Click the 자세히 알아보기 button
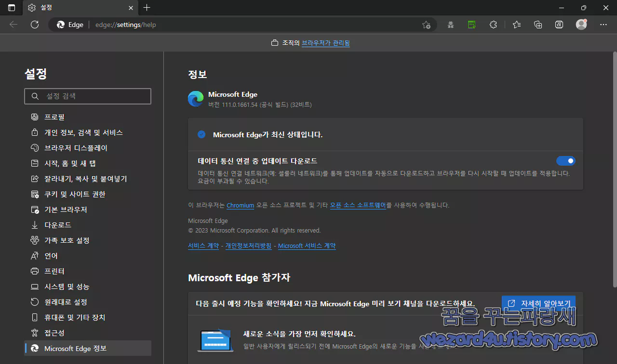 coord(538,304)
